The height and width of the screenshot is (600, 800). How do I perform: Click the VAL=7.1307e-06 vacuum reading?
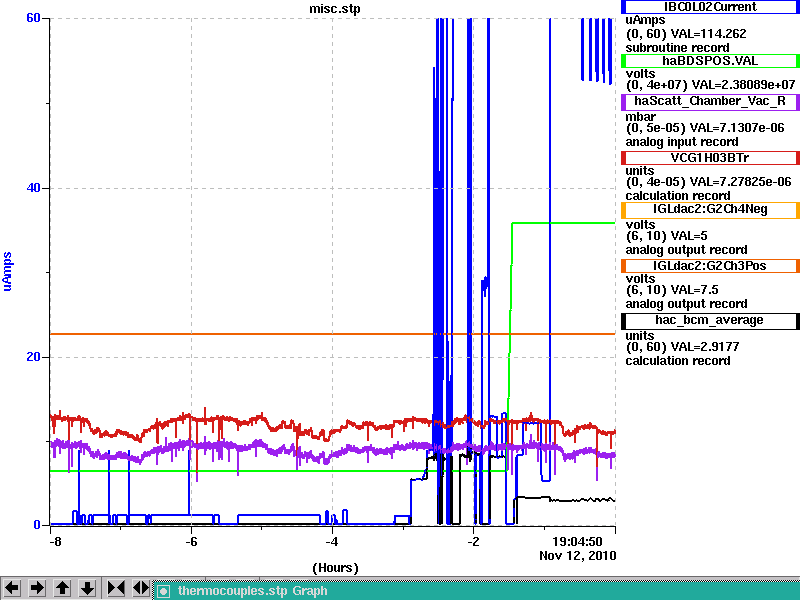[737, 128]
